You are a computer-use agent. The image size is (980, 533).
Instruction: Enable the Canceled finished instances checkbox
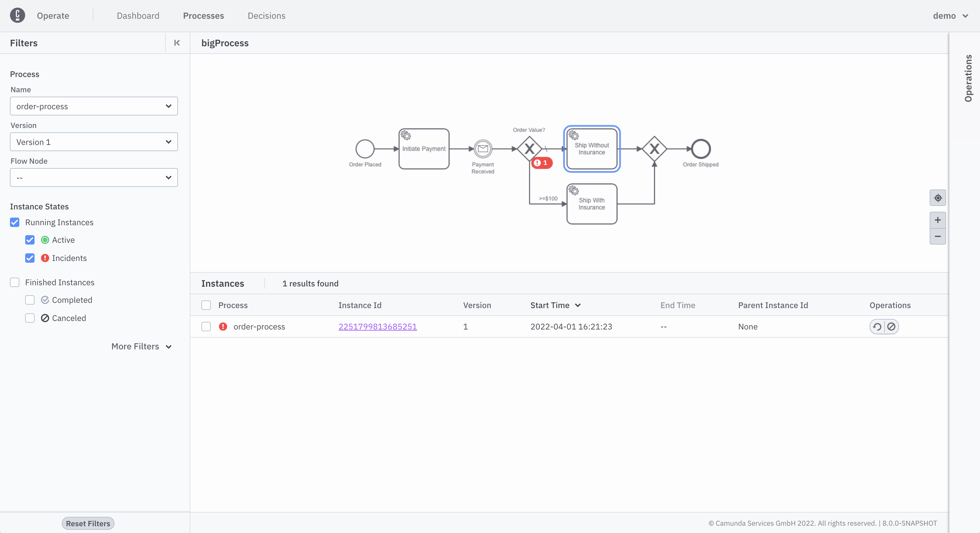30,318
